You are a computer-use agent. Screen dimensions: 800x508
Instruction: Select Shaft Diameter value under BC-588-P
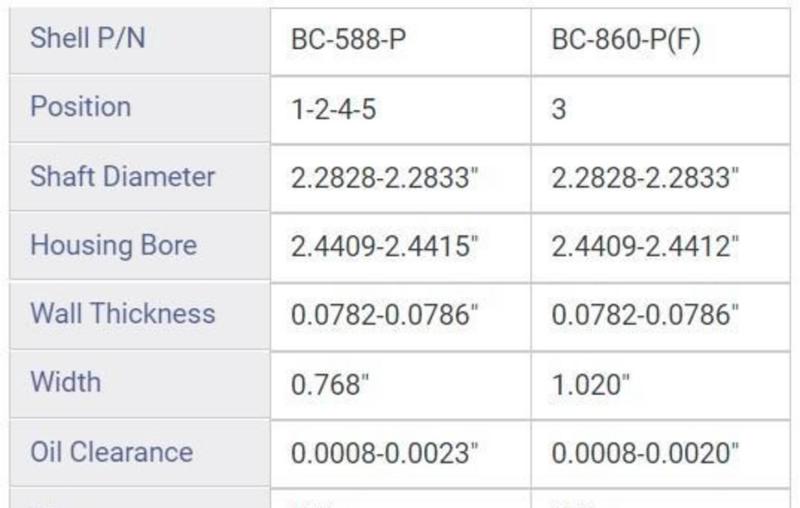tap(384, 178)
